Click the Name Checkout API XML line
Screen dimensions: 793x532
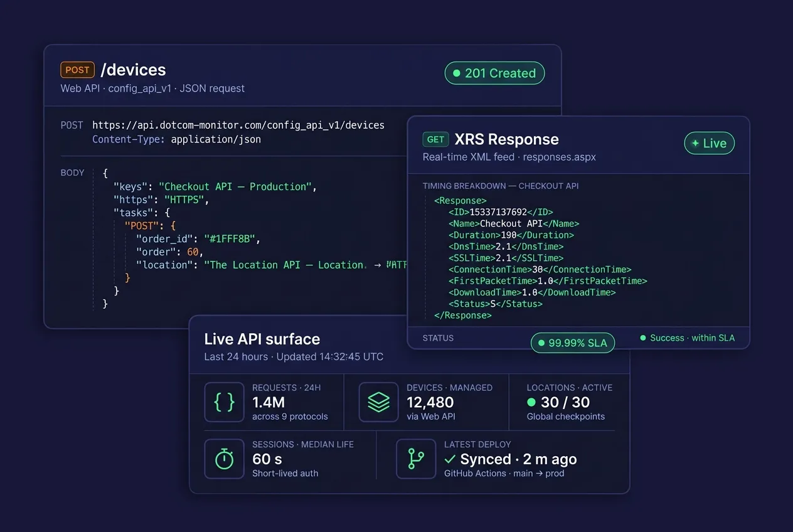coord(514,224)
